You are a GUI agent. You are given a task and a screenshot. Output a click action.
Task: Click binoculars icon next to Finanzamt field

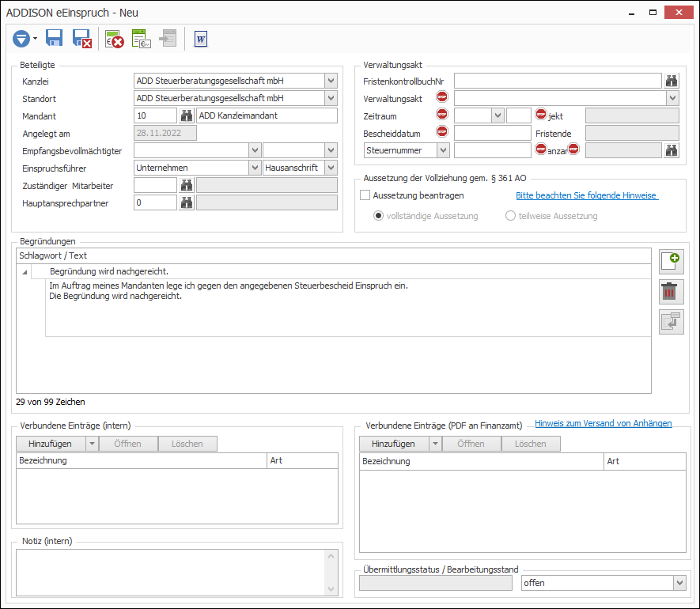[x=671, y=150]
